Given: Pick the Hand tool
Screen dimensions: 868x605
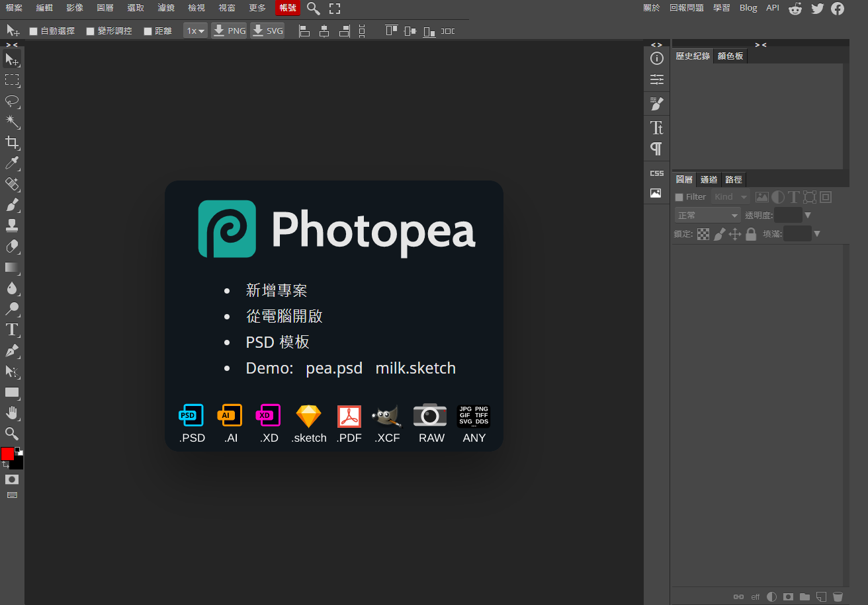Looking at the screenshot, I should tap(12, 413).
